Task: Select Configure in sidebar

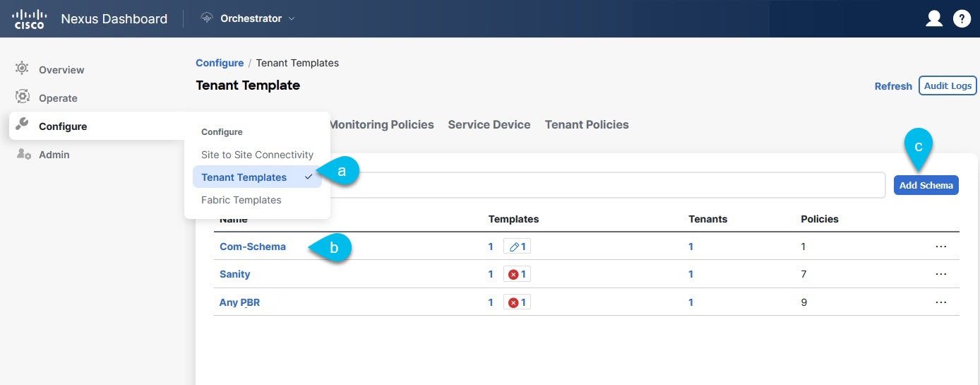Action: (63, 126)
